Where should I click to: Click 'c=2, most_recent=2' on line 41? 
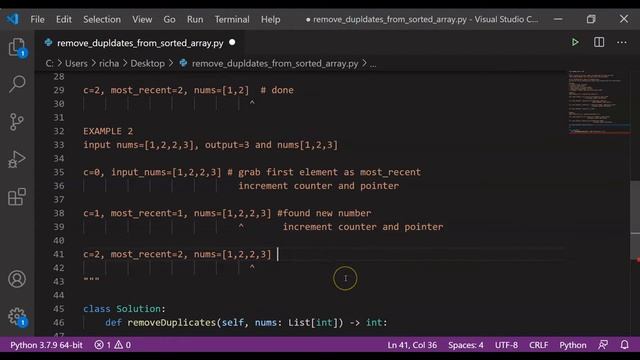[x=133, y=254]
